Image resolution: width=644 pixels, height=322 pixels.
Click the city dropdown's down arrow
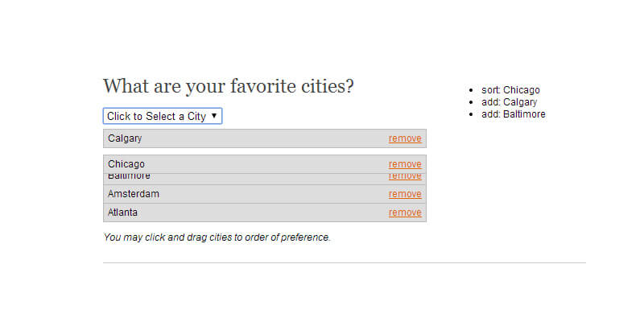[x=214, y=116]
